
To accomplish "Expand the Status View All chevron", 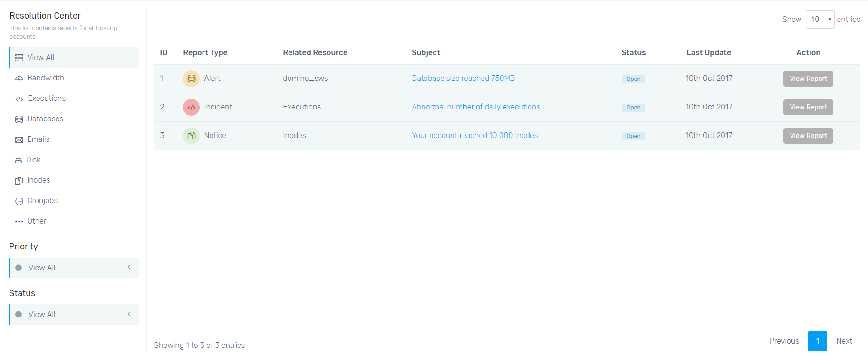I will pos(129,314).
